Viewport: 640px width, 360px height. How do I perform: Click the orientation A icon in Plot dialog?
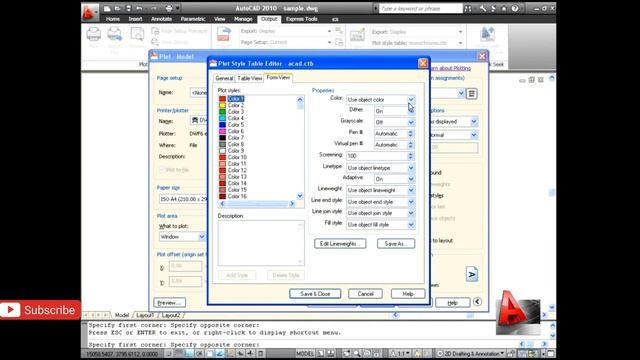[471, 274]
